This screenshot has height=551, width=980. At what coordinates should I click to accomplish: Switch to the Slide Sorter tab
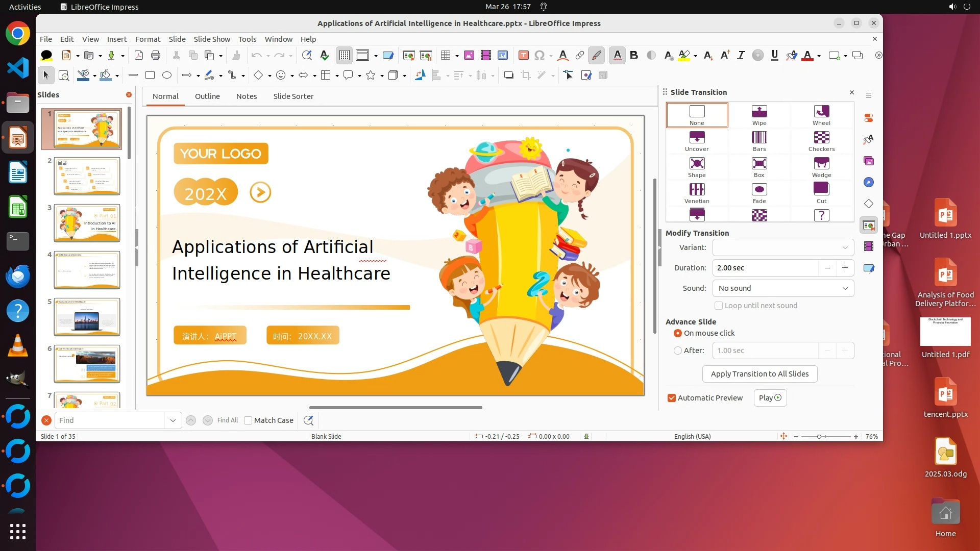(x=293, y=96)
